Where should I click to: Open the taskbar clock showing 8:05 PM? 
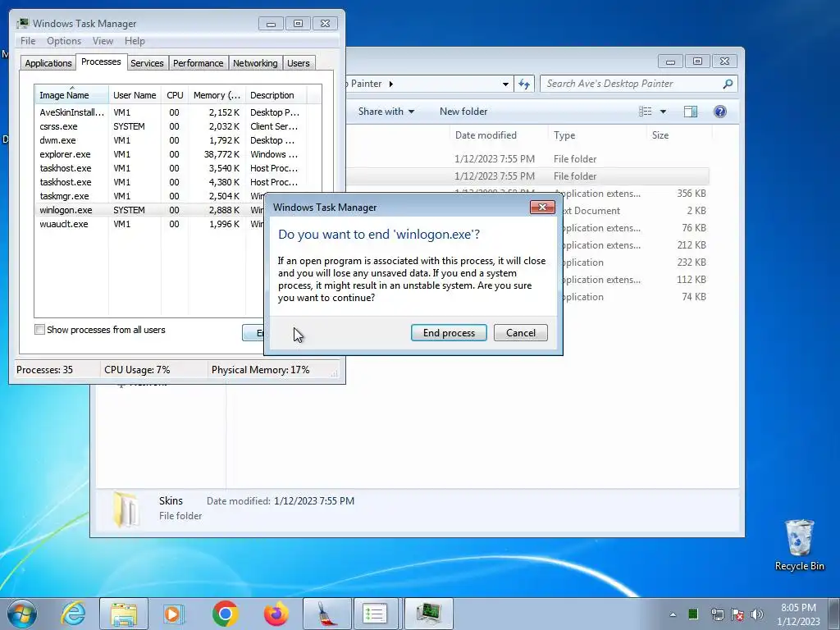coord(798,614)
